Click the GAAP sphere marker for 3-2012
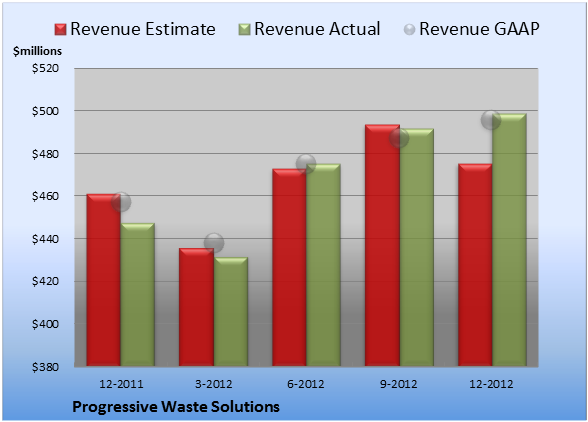588x422 pixels. (x=214, y=243)
